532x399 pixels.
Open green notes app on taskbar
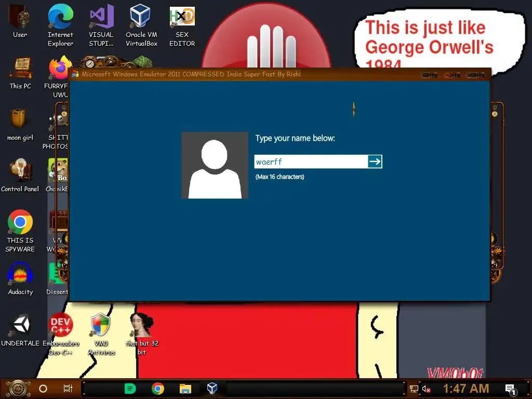click(130, 389)
